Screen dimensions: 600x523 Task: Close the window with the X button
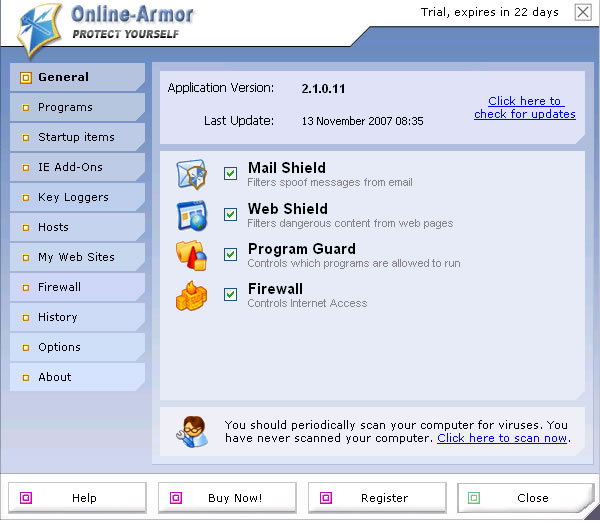coord(583,12)
